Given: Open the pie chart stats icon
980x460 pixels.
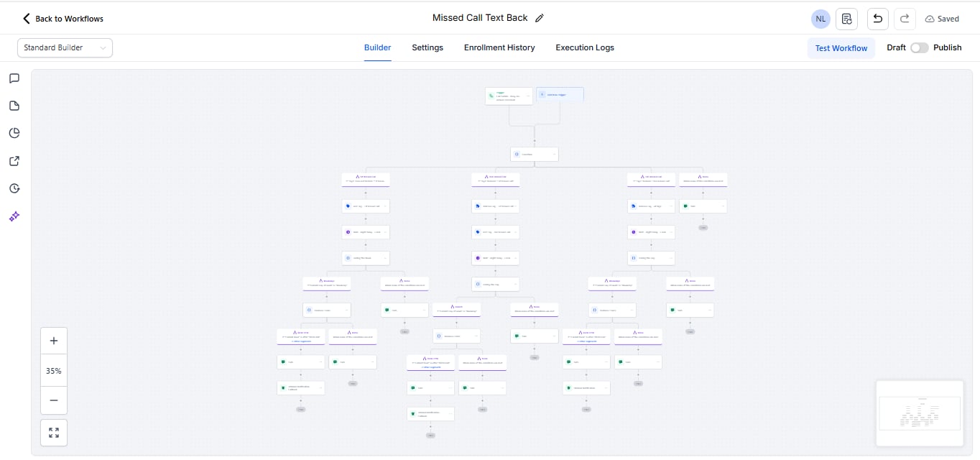Looking at the screenshot, I should 14,133.
